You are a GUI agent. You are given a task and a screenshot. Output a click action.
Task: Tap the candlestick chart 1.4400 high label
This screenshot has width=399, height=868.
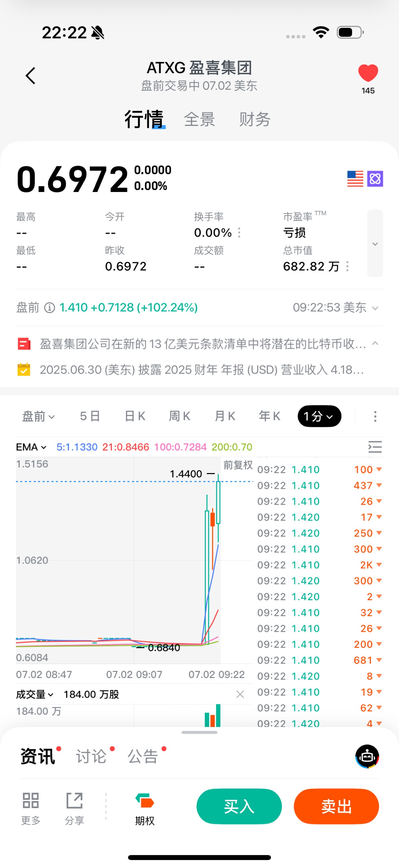coord(186,474)
